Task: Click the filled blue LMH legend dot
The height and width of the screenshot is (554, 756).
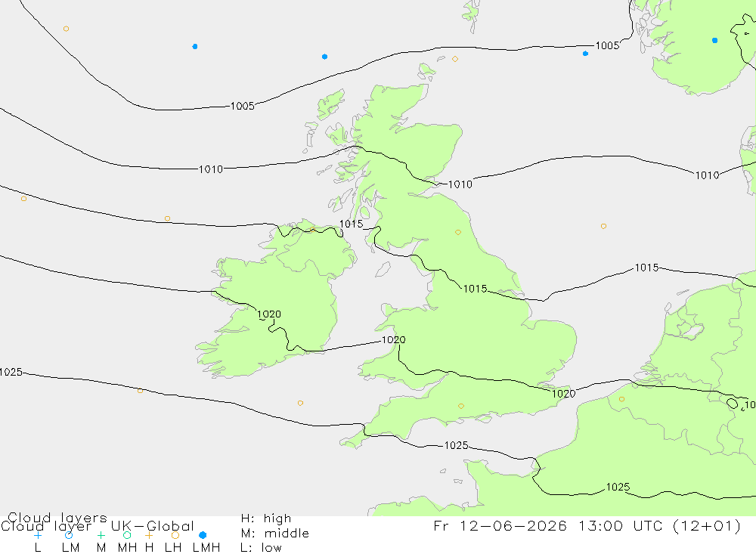Action: [x=203, y=535]
